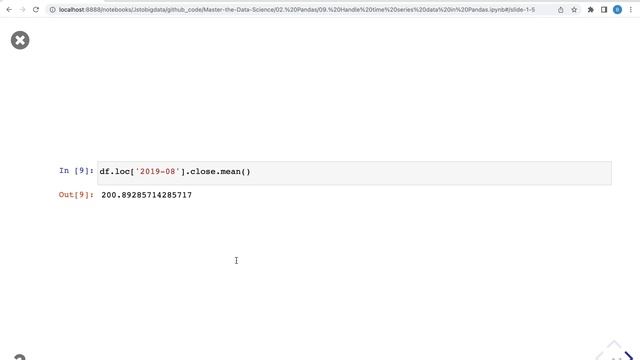Bookmark this page with the star
The image size is (640, 360).
(x=574, y=9)
